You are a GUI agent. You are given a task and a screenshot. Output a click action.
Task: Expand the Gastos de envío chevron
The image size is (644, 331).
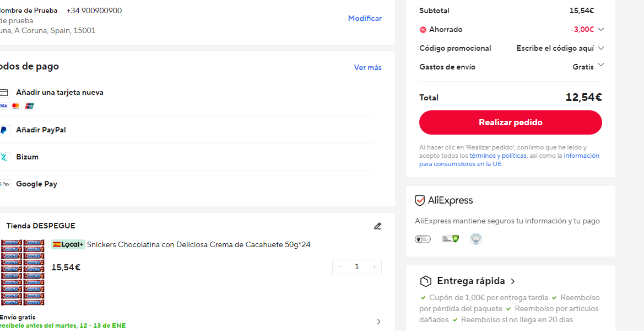(601, 65)
